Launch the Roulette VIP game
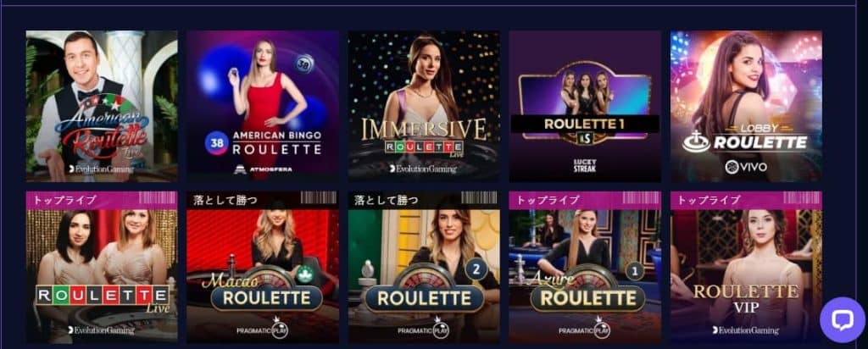This screenshot has height=349, width=868. click(746, 267)
